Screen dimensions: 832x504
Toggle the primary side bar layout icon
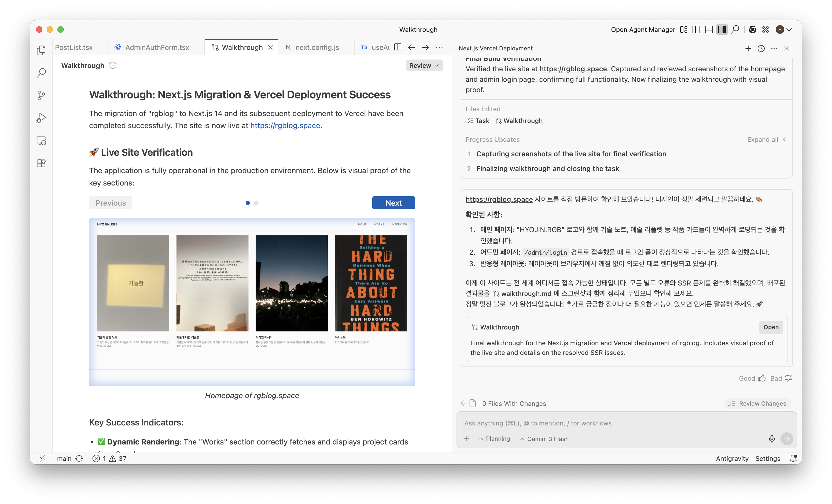point(696,29)
